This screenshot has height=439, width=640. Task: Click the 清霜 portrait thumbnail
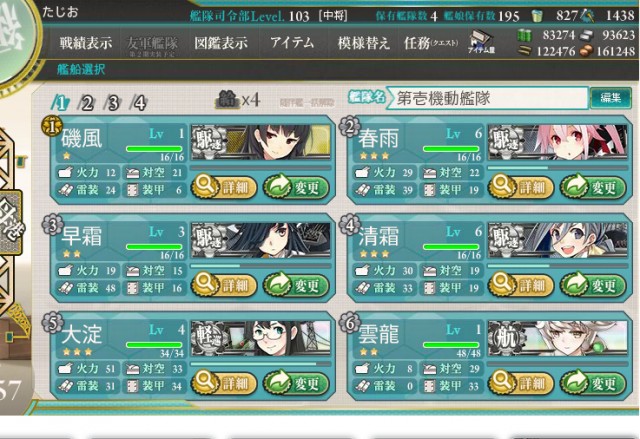click(558, 240)
